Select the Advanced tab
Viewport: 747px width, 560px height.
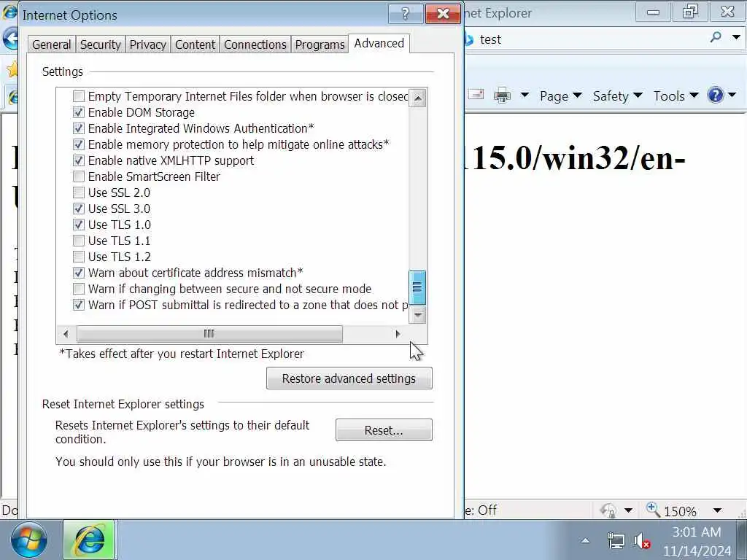coord(379,43)
